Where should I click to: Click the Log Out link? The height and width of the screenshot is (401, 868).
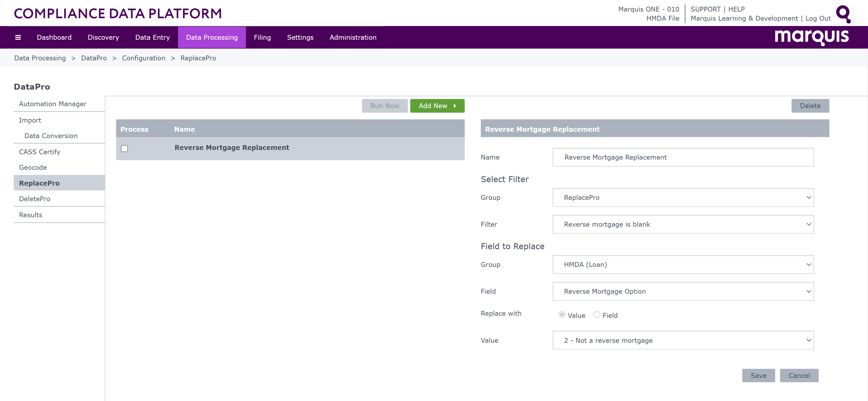coord(818,19)
